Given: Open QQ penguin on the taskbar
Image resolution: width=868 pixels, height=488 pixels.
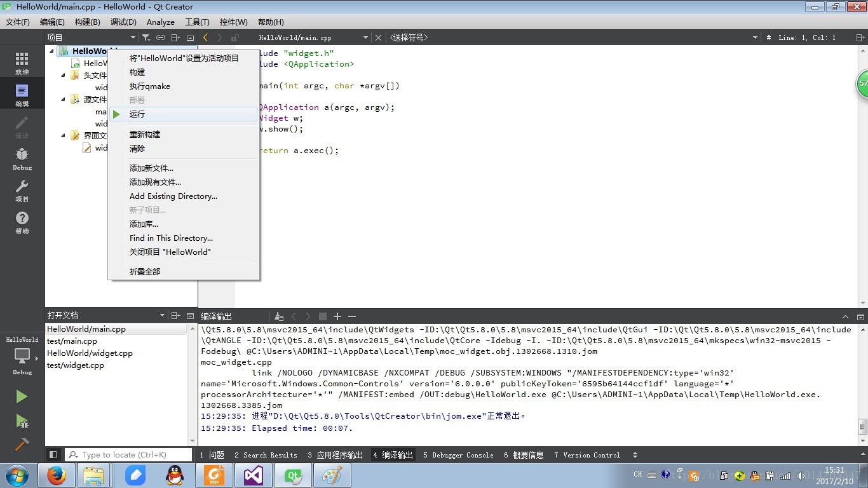Looking at the screenshot, I should coord(174,475).
